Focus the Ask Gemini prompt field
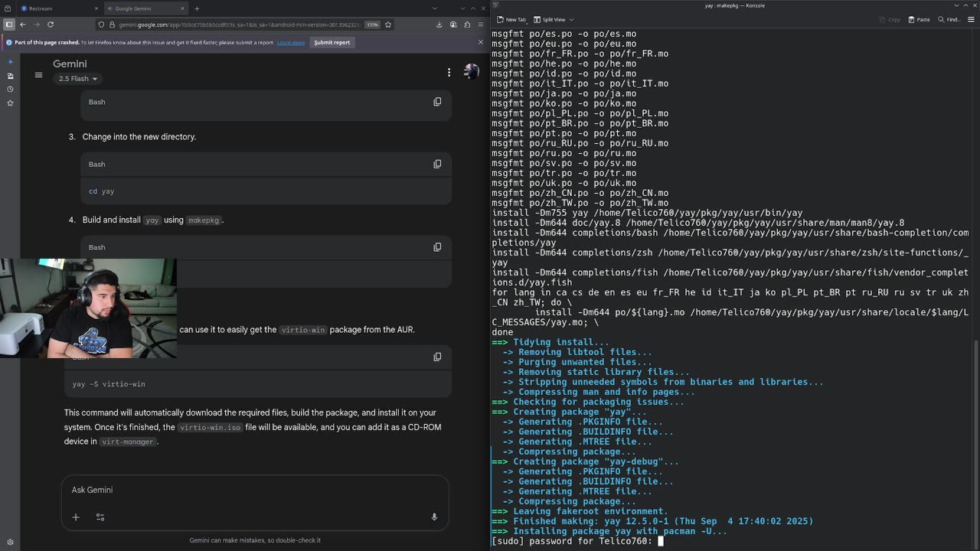 (255, 490)
